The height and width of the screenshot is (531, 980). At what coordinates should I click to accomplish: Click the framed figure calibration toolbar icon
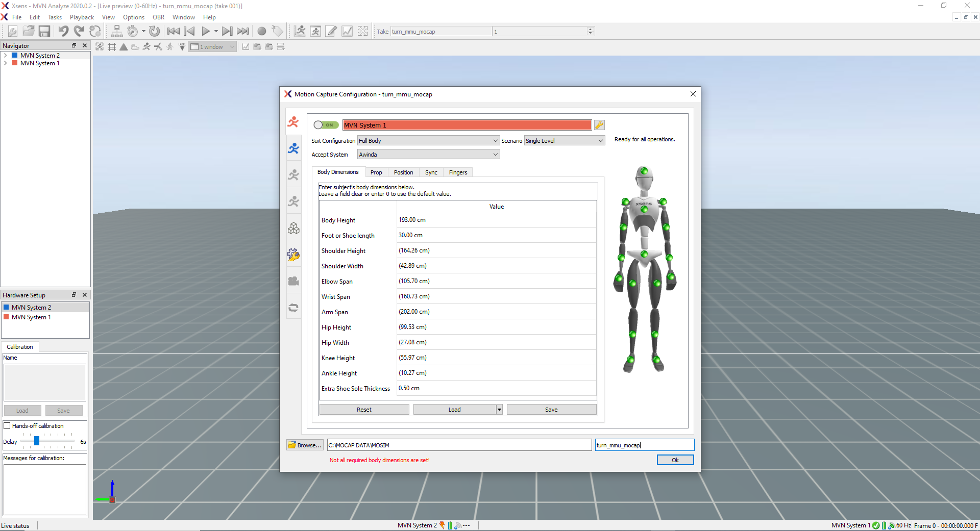click(315, 31)
